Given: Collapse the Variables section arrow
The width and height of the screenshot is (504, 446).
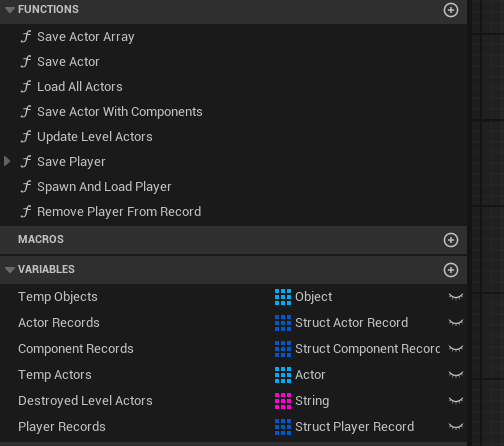Looking at the screenshot, I should click(10, 270).
